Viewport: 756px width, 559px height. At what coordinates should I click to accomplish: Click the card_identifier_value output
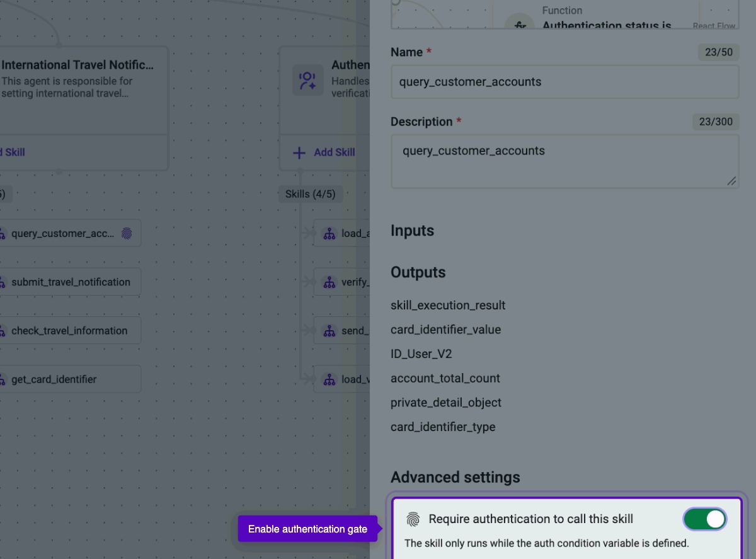click(446, 330)
